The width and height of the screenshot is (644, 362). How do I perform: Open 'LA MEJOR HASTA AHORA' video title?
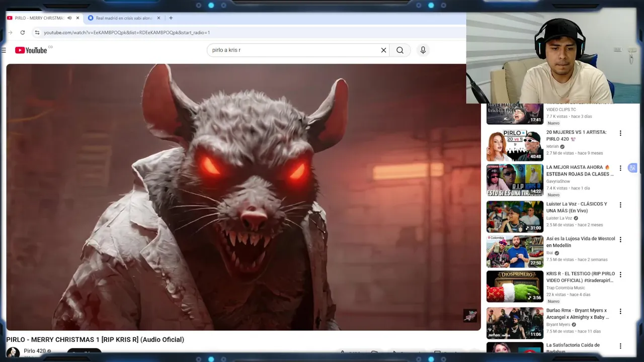click(x=580, y=170)
